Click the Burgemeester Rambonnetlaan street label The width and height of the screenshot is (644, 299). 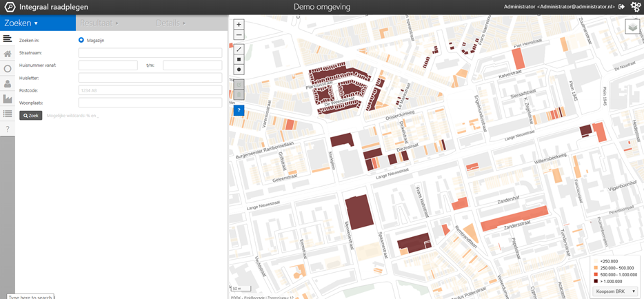point(266,149)
